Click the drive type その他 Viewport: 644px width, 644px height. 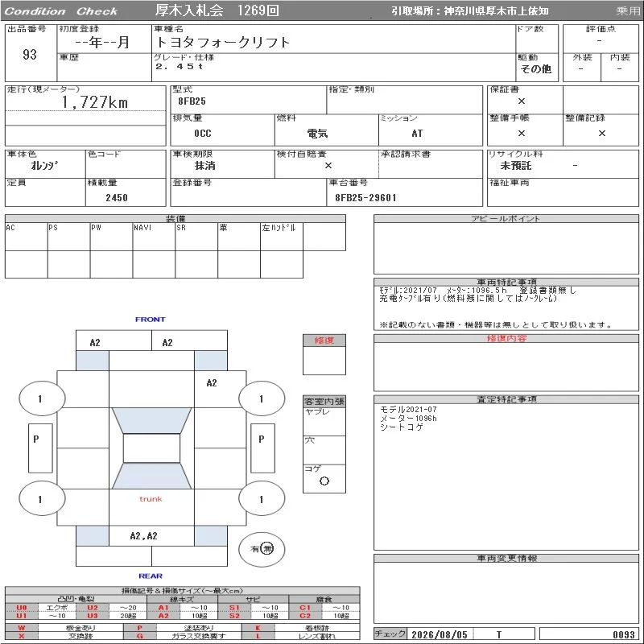[x=535, y=69]
